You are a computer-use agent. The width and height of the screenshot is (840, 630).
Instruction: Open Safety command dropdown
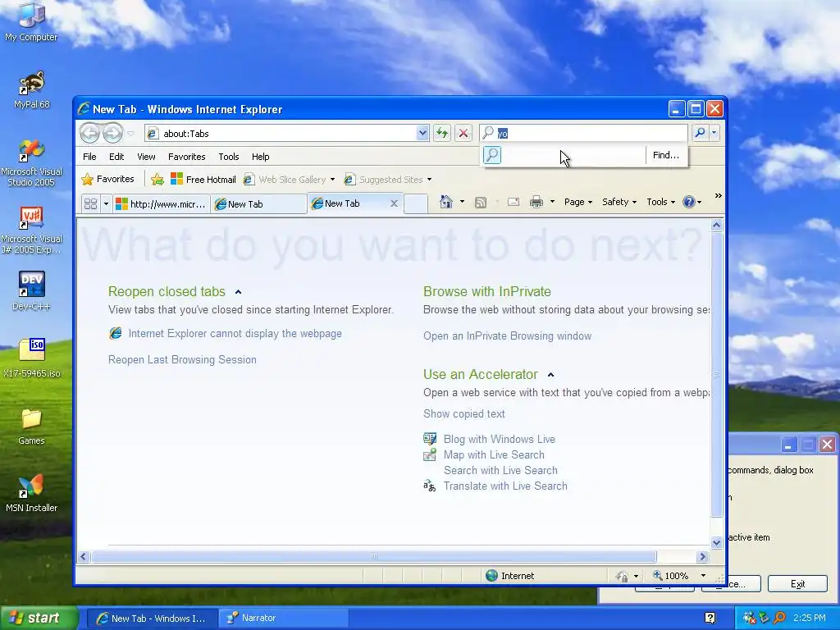619,202
